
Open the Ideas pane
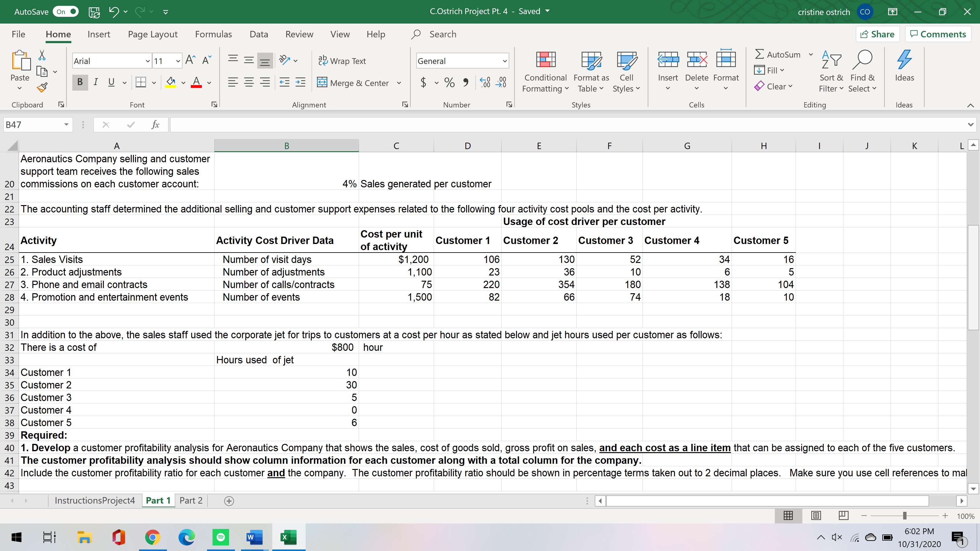(x=904, y=69)
